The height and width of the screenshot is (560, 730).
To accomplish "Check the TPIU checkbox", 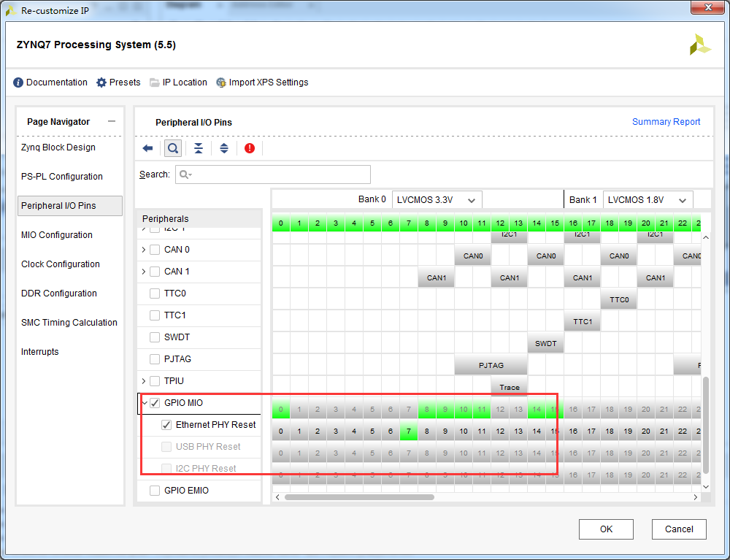I will pyautogui.click(x=155, y=381).
